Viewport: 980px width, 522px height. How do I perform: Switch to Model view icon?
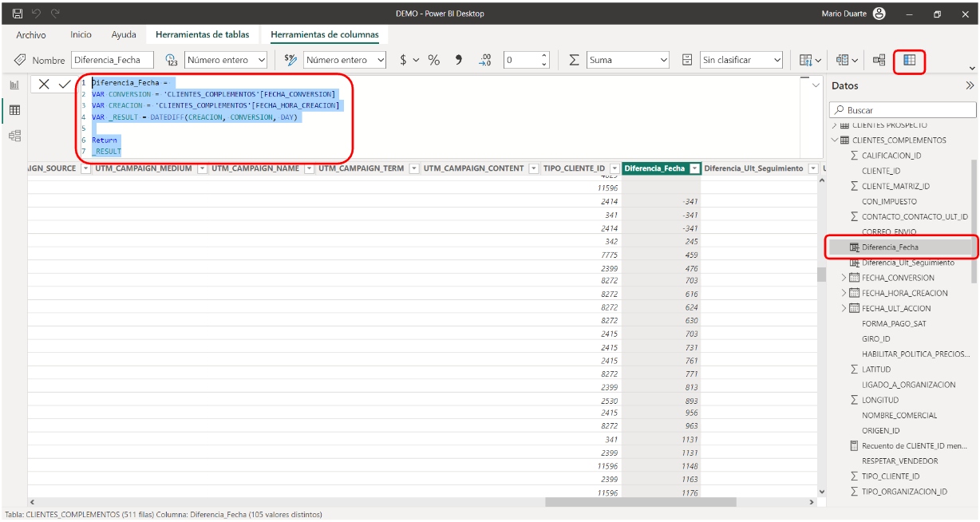tap(14, 136)
